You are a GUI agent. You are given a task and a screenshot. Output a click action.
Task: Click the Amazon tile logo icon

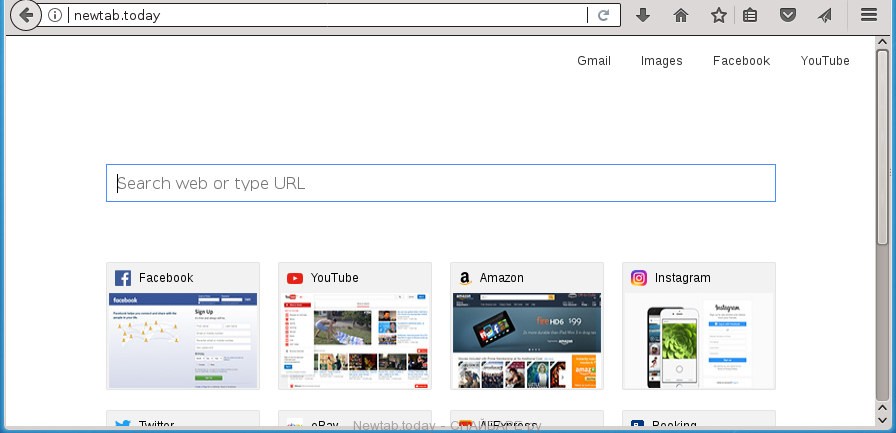[465, 278]
